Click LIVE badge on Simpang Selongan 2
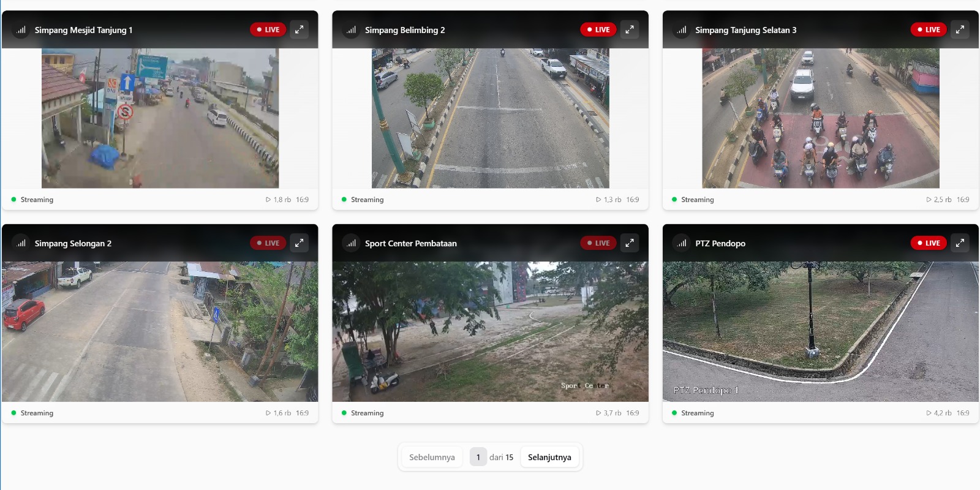The width and height of the screenshot is (980, 490). point(268,243)
